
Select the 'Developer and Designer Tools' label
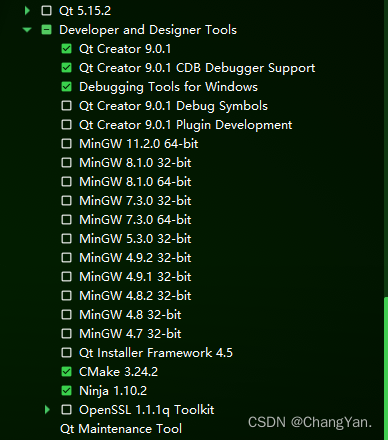[x=148, y=30]
